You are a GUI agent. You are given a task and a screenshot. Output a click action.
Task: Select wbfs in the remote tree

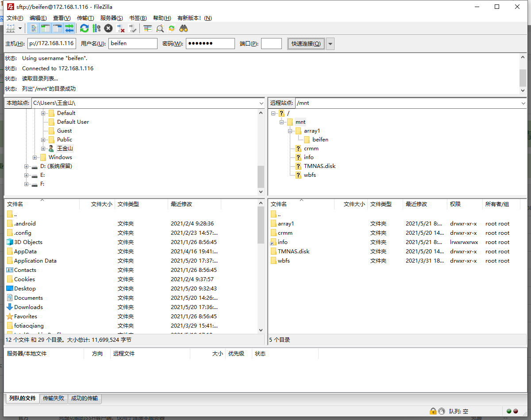310,175
